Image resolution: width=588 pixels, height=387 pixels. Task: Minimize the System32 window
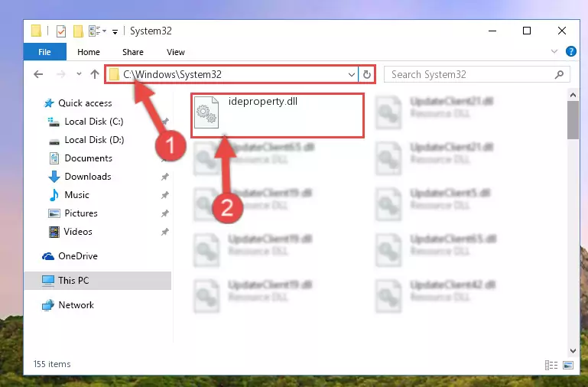[x=492, y=31]
